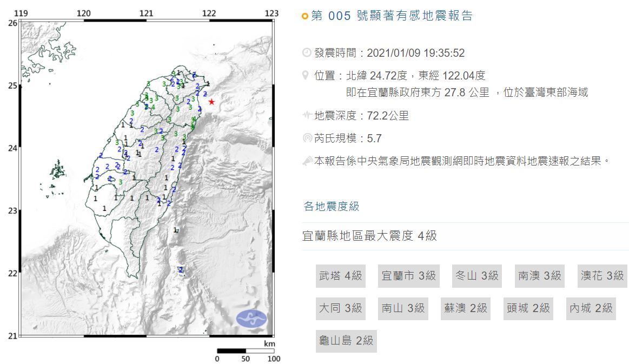This screenshot has height=364, width=629.
Task: Click the megaphone note icon
Action: coord(307,161)
